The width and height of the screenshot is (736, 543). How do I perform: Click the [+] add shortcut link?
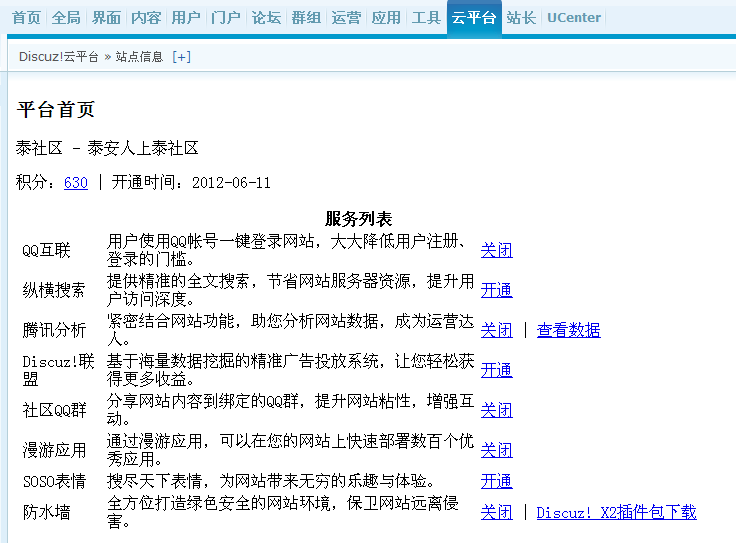[x=181, y=57]
